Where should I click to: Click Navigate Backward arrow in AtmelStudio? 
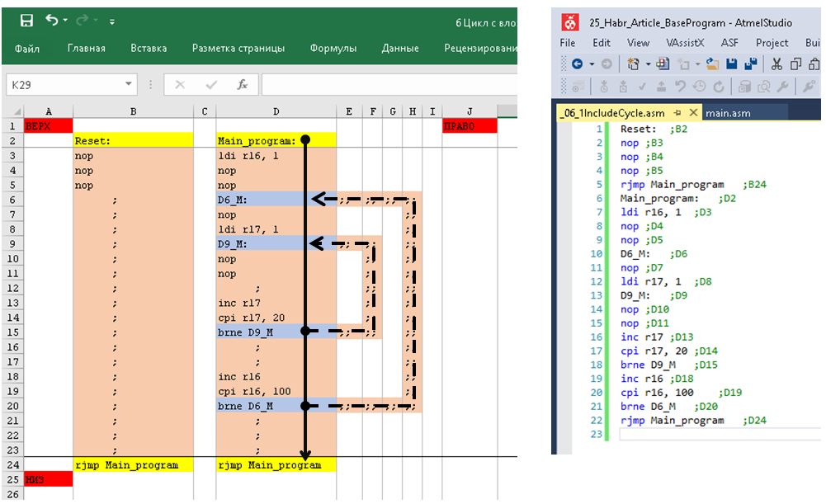point(578,64)
